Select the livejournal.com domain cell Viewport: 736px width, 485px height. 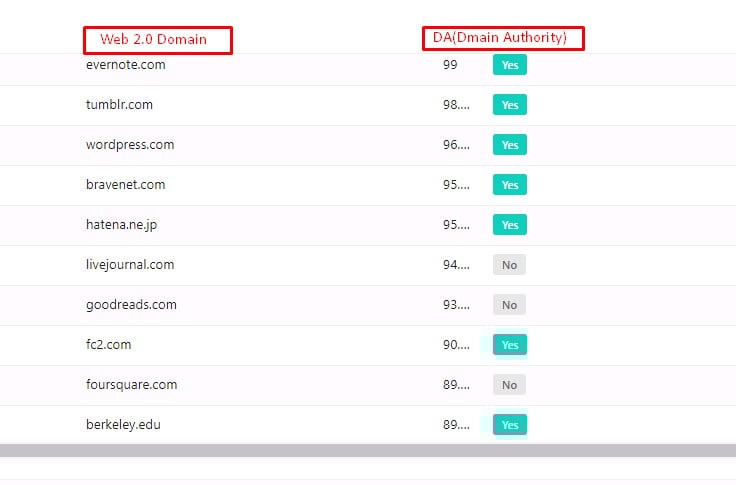coord(130,265)
